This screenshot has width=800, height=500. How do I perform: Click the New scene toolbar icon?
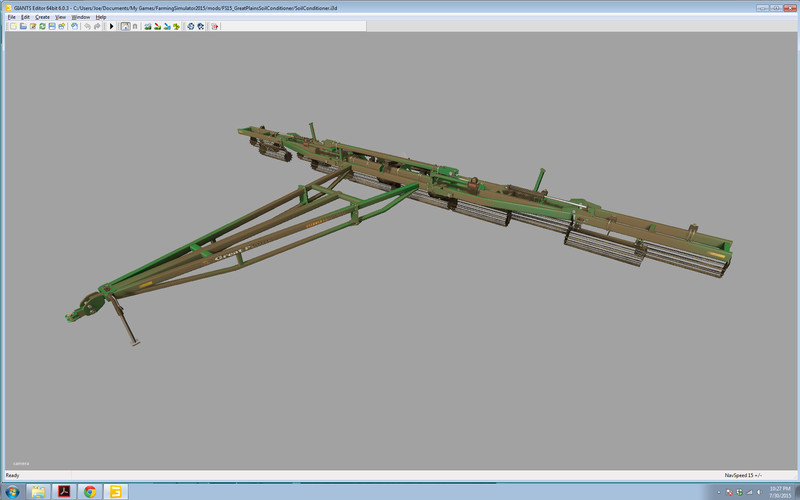tap(12, 26)
